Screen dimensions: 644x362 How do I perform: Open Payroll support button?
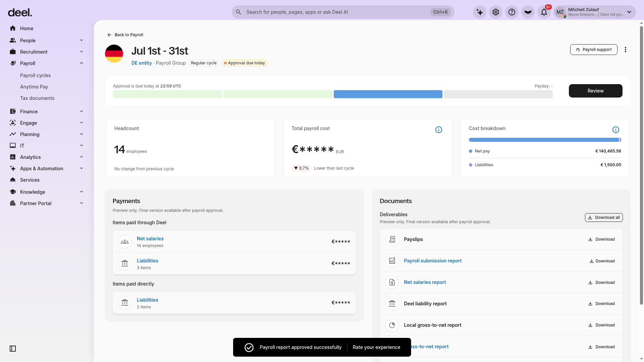coord(594,50)
